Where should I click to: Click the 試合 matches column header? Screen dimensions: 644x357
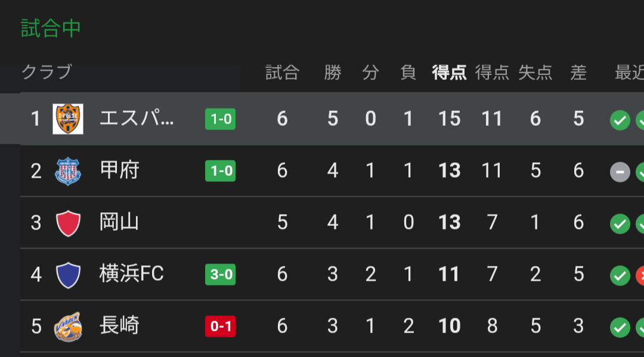pyautogui.click(x=282, y=73)
